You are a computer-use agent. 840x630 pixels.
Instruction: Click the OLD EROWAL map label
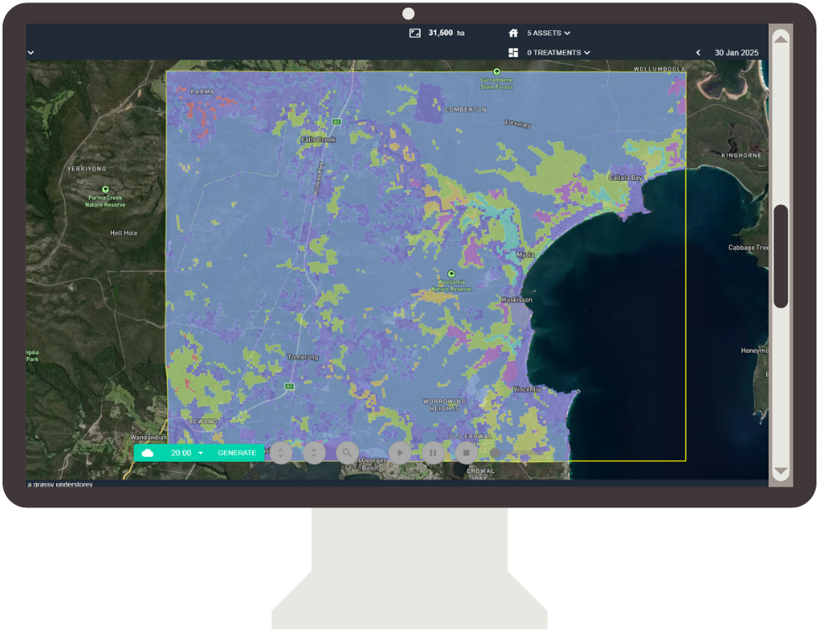(x=470, y=437)
